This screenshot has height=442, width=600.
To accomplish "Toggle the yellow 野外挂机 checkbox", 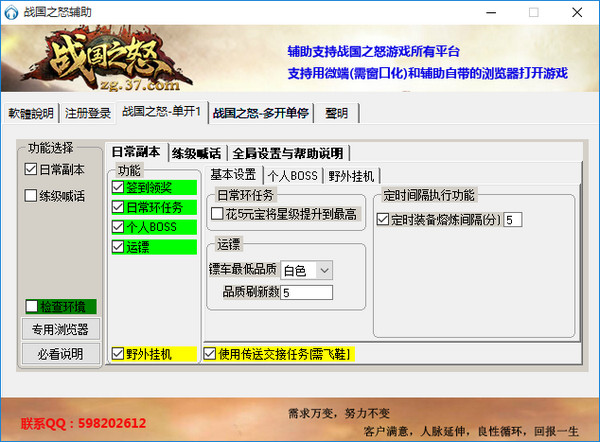I will [x=118, y=354].
